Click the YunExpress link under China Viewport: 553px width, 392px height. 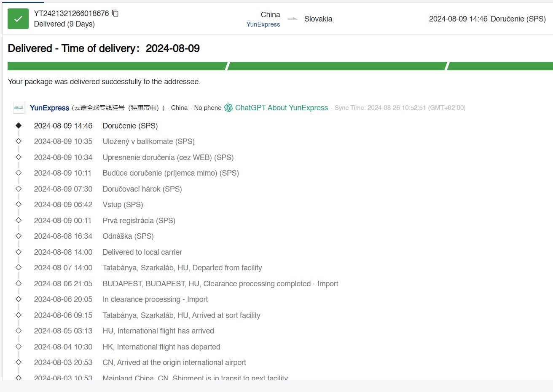263,24
